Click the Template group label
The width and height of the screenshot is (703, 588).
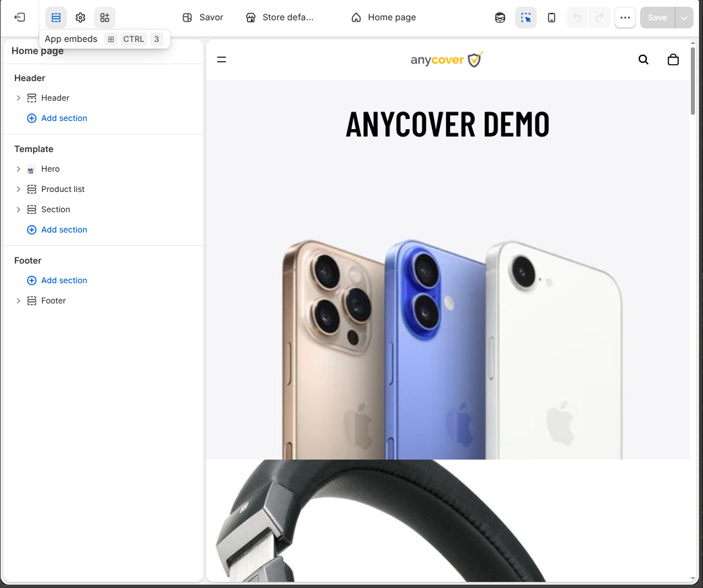34,149
